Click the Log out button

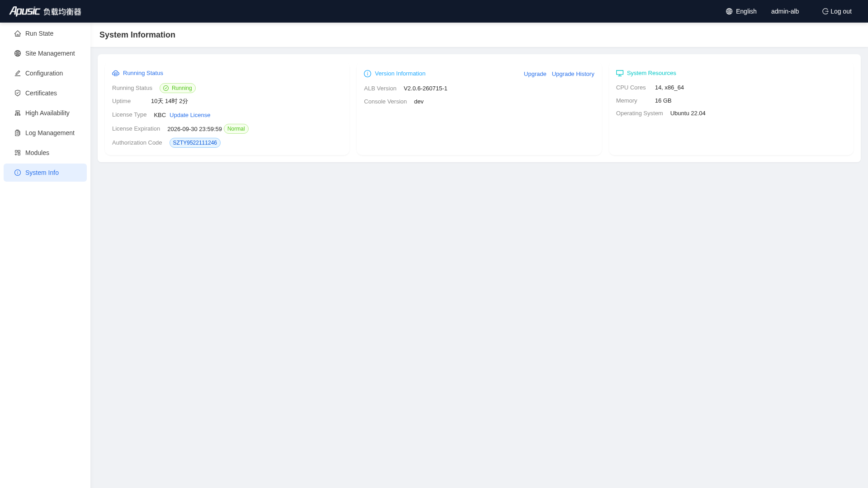[x=837, y=11]
